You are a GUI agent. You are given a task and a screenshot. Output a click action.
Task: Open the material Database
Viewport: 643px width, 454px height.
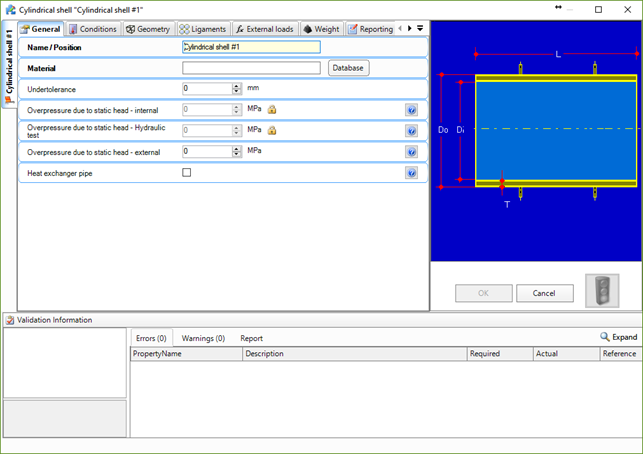pyautogui.click(x=349, y=68)
